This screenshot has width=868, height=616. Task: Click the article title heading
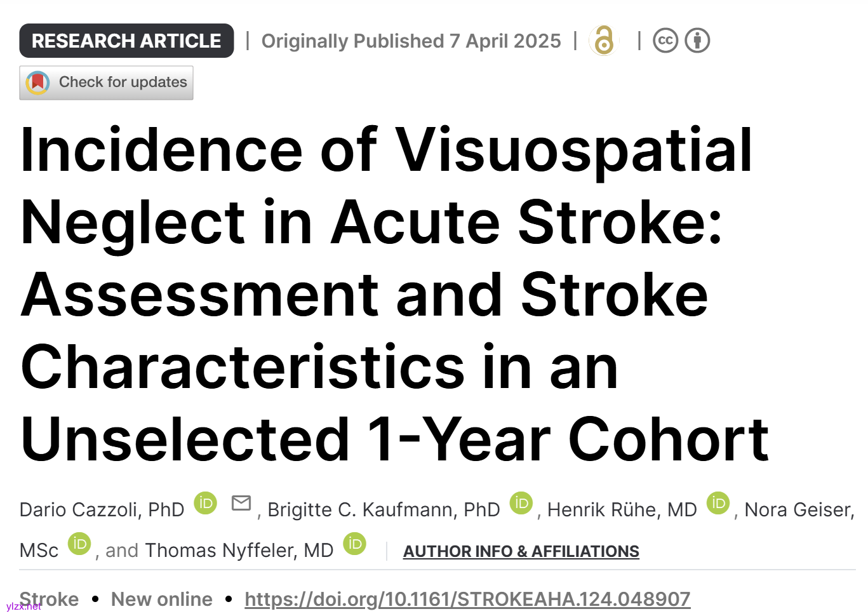coord(394,294)
